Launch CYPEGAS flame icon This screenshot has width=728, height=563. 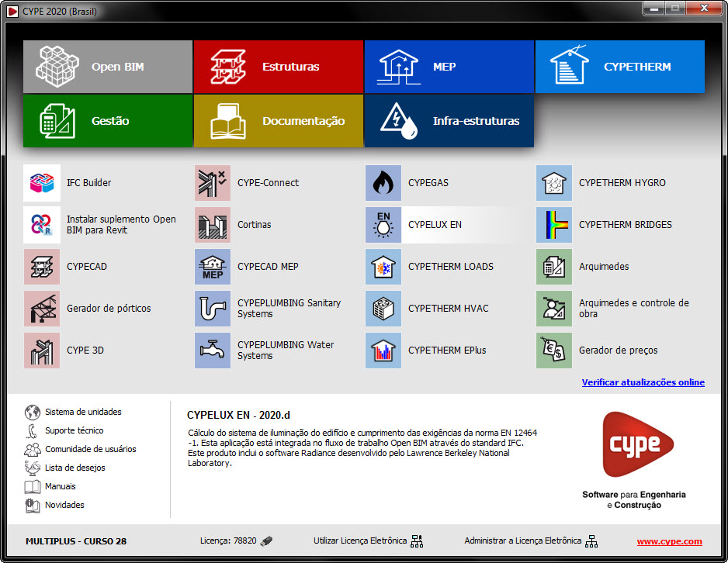tap(383, 183)
